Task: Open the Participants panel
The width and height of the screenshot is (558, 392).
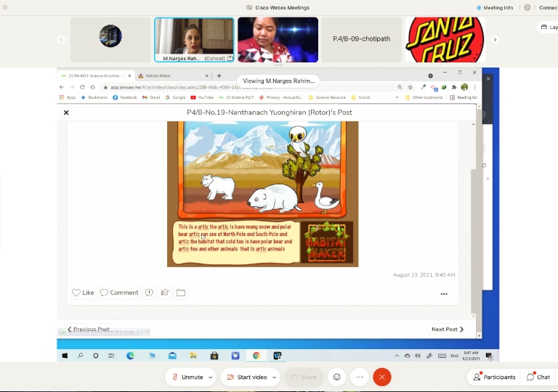Action: point(494,377)
